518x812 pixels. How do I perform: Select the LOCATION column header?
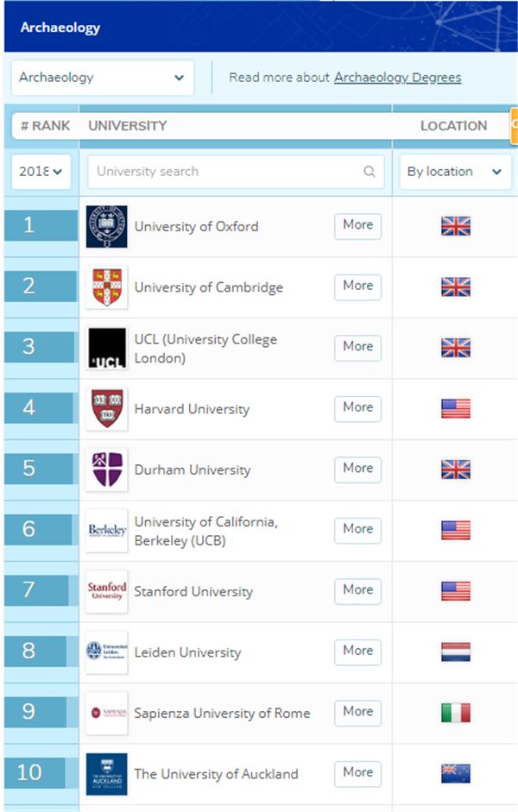point(454,126)
